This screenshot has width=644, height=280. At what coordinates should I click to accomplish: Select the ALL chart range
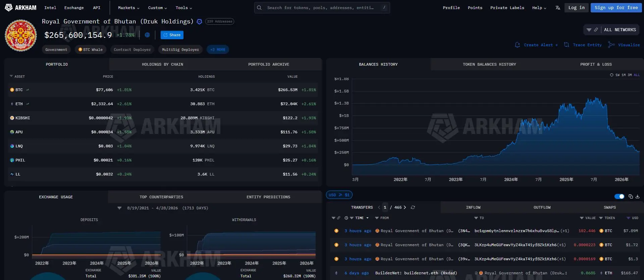(x=637, y=75)
